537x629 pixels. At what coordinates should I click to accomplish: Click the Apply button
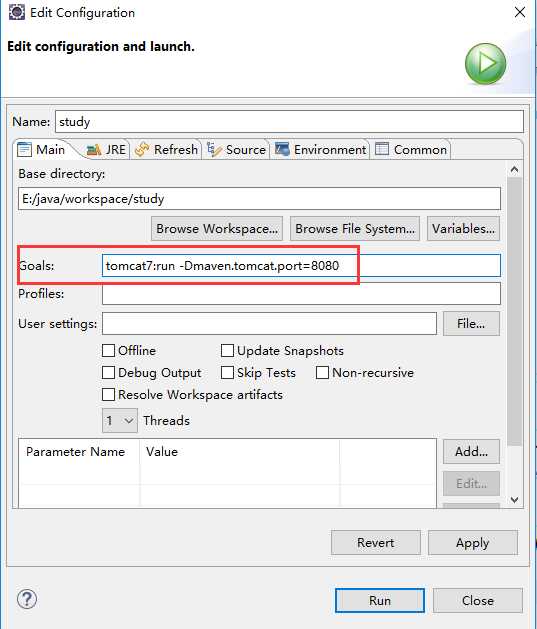tap(473, 543)
